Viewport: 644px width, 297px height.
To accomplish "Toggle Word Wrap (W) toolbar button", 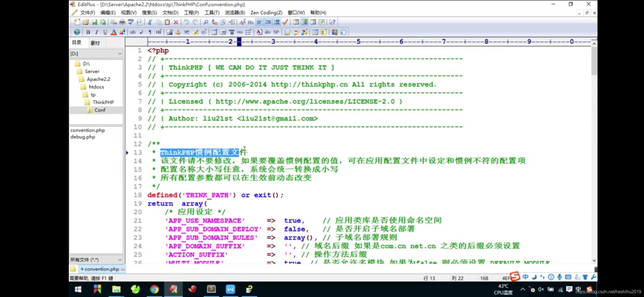I will click(259, 22).
